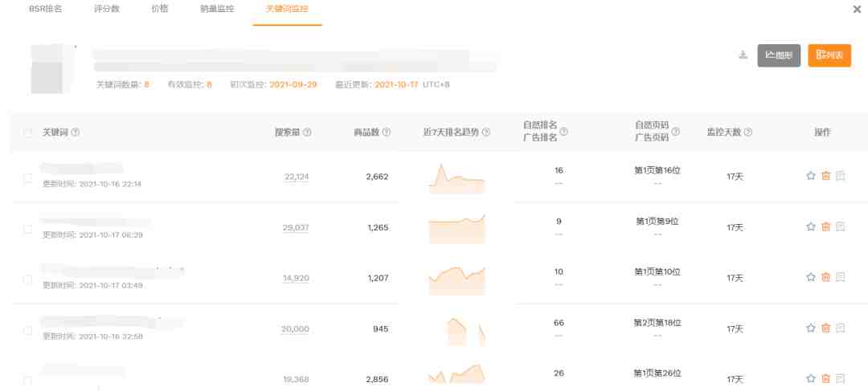
Task: Open the note icon in the 14,920 row
Action: tap(841, 277)
